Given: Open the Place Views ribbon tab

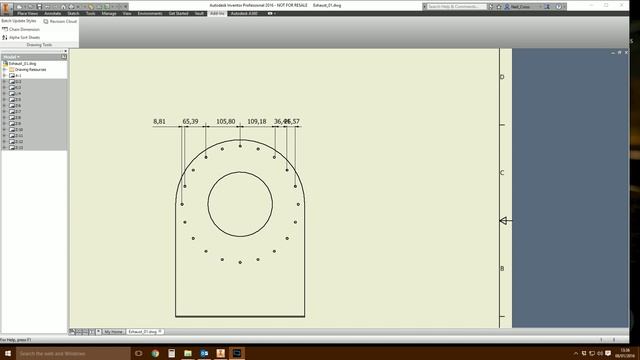Looking at the screenshot, I should pos(27,13).
